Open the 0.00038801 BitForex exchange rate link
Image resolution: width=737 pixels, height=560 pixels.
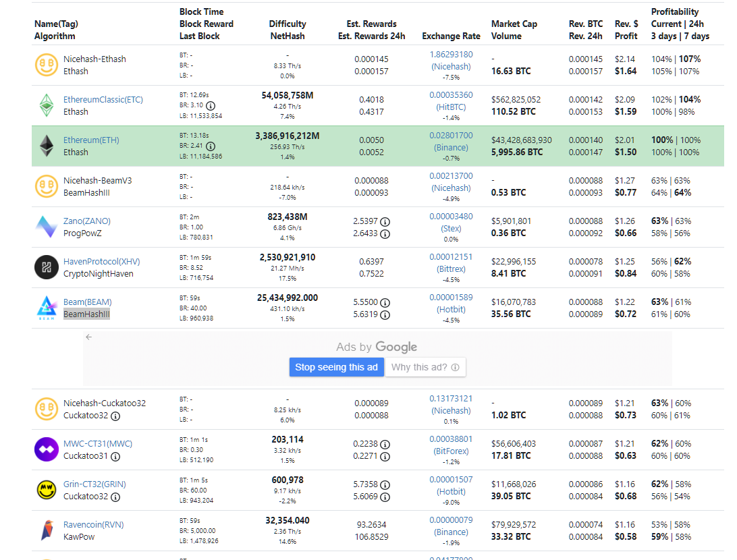[x=452, y=445]
